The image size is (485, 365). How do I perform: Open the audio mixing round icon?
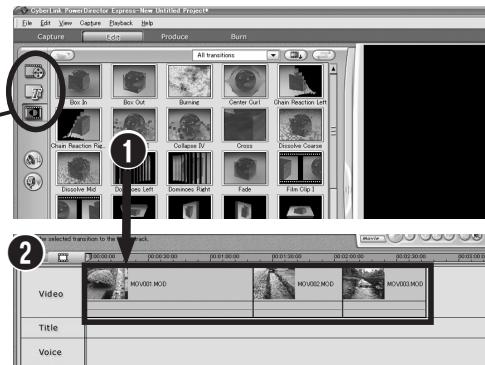[33, 160]
